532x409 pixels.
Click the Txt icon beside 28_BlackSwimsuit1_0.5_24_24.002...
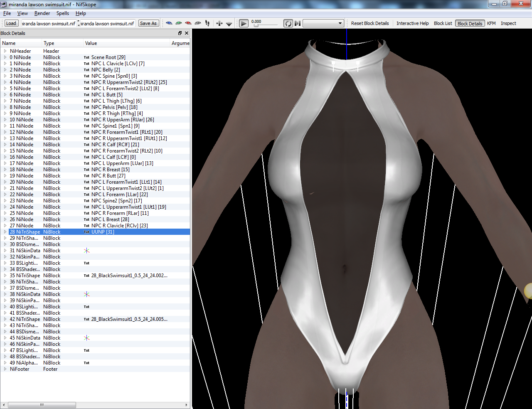tap(86, 276)
